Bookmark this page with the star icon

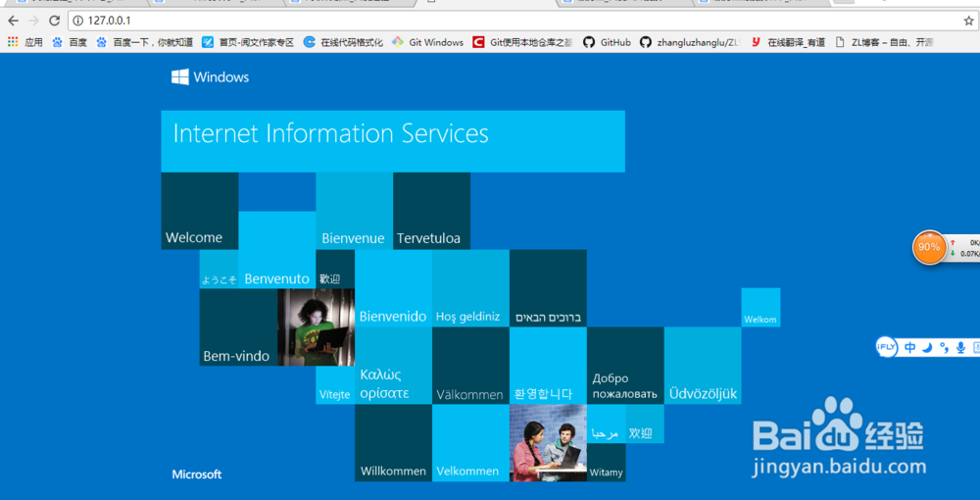coord(968,21)
